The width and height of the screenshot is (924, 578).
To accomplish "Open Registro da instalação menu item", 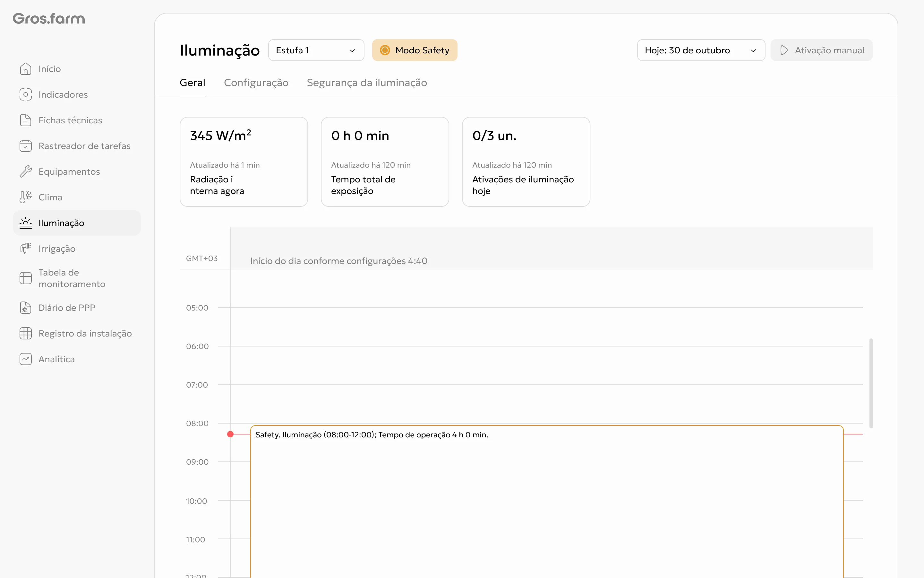I will tap(77, 333).
